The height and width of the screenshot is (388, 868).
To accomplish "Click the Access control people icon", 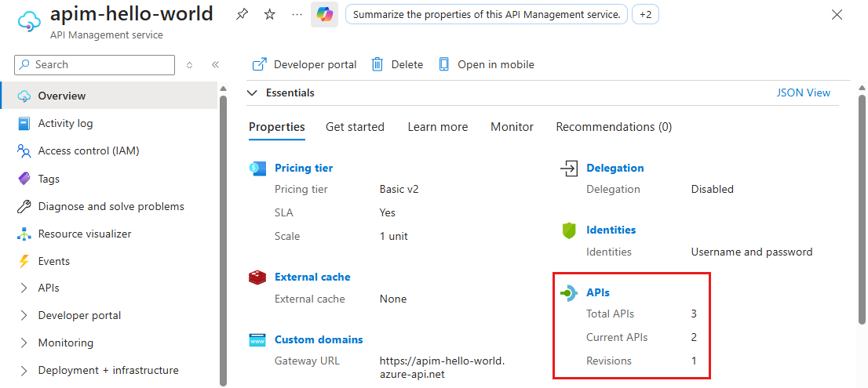I will [x=24, y=150].
